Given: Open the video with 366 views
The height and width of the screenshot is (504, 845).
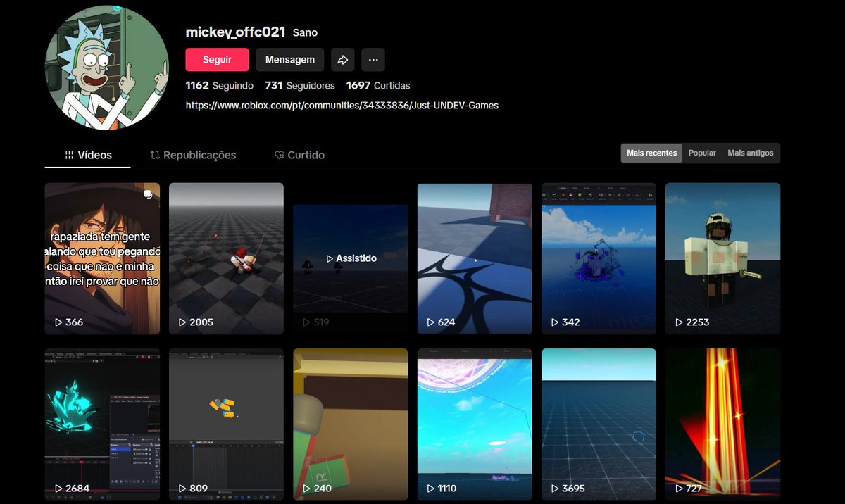Looking at the screenshot, I should tap(102, 258).
